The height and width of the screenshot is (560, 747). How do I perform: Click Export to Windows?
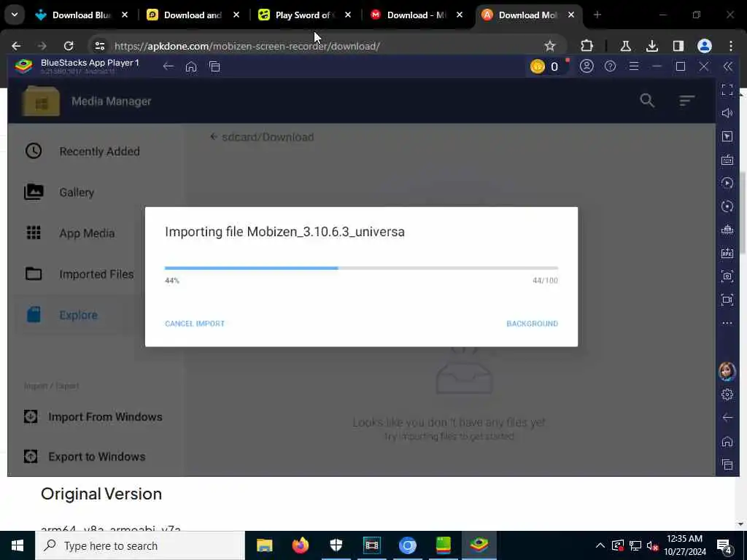(x=85, y=456)
